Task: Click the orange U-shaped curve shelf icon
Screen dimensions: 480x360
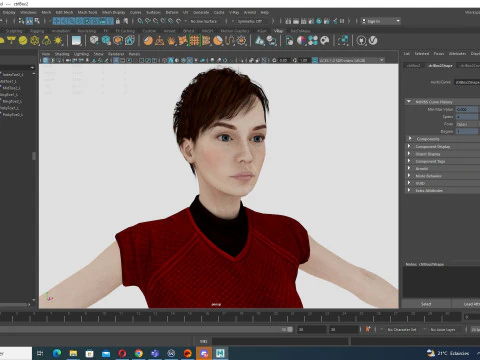Action: [x=230, y=41]
